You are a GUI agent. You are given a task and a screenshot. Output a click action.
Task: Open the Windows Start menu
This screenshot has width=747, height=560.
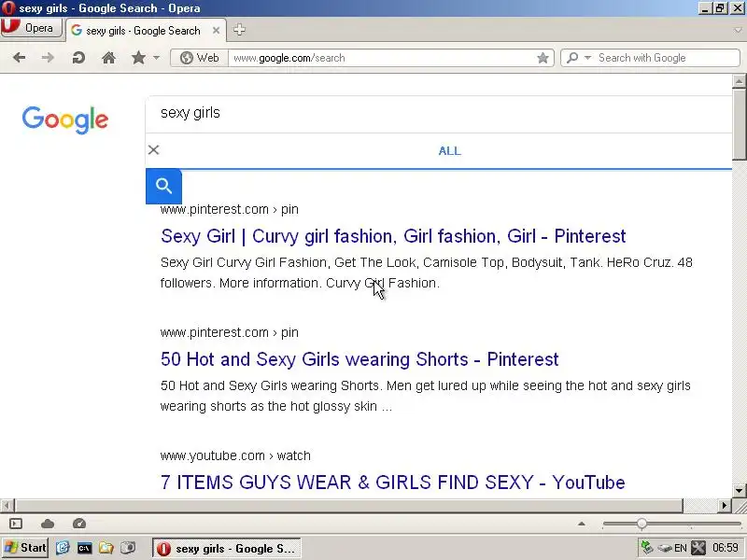(x=25, y=548)
